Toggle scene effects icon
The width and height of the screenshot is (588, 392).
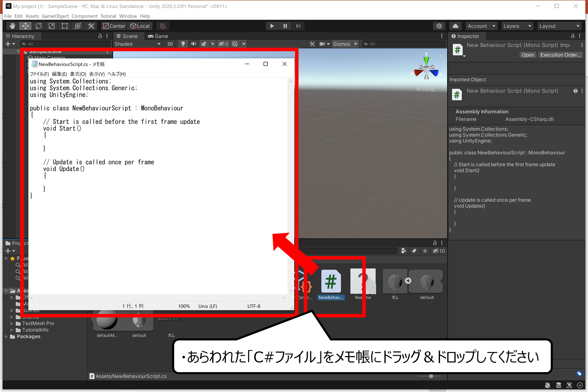coord(204,44)
